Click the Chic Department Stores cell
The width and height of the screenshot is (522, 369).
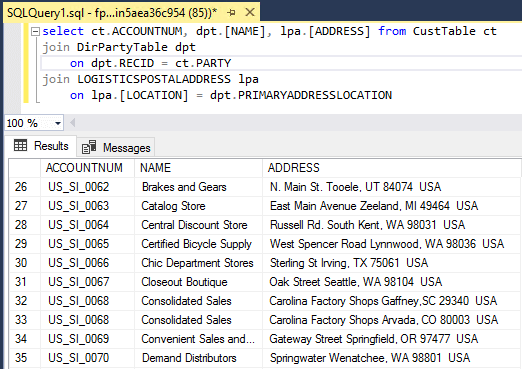point(198,263)
